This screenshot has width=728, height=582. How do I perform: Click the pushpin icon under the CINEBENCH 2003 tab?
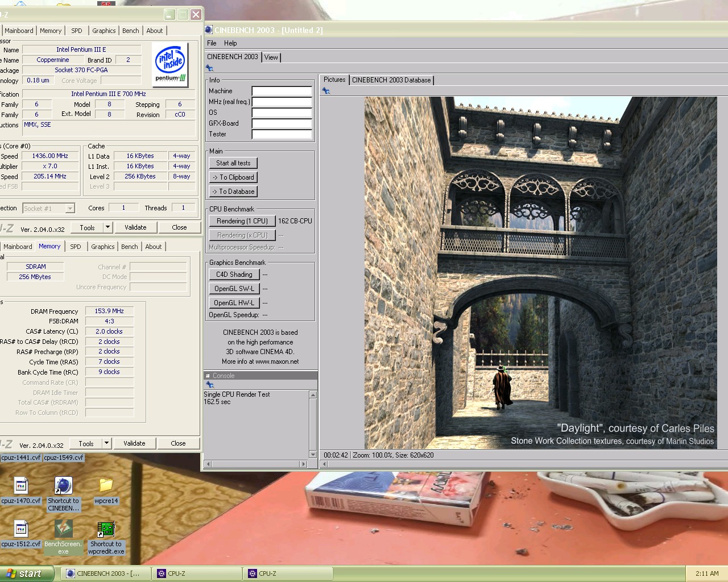(209, 68)
